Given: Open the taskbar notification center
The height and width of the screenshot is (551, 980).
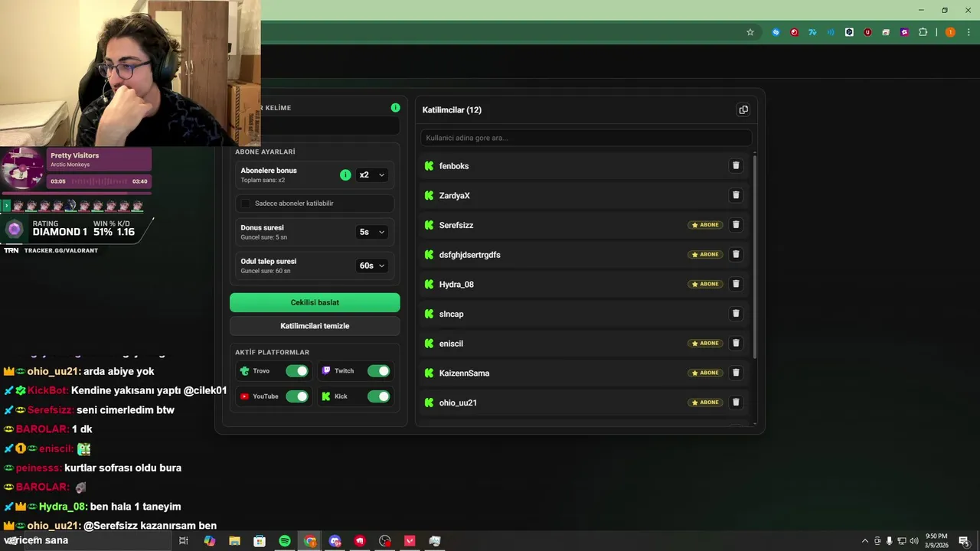Looking at the screenshot, I should tap(964, 541).
